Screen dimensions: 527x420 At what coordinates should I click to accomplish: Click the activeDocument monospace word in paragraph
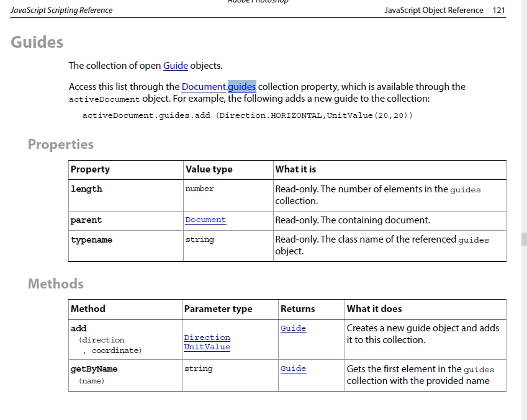coord(104,99)
